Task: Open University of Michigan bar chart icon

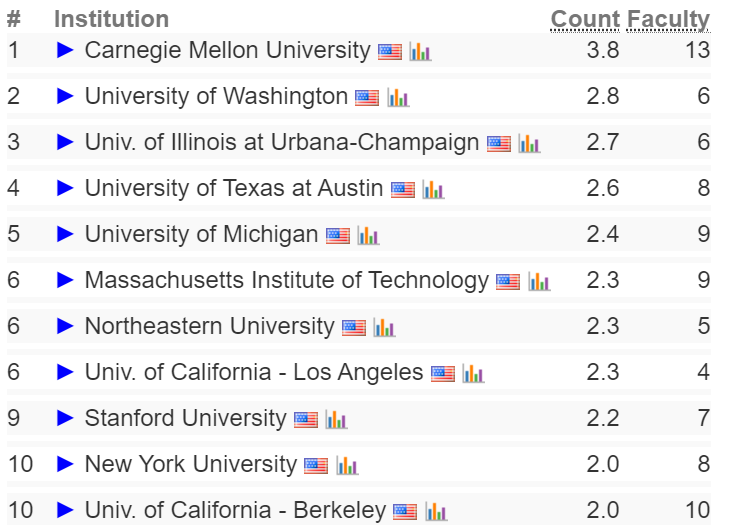Action: [x=368, y=236]
